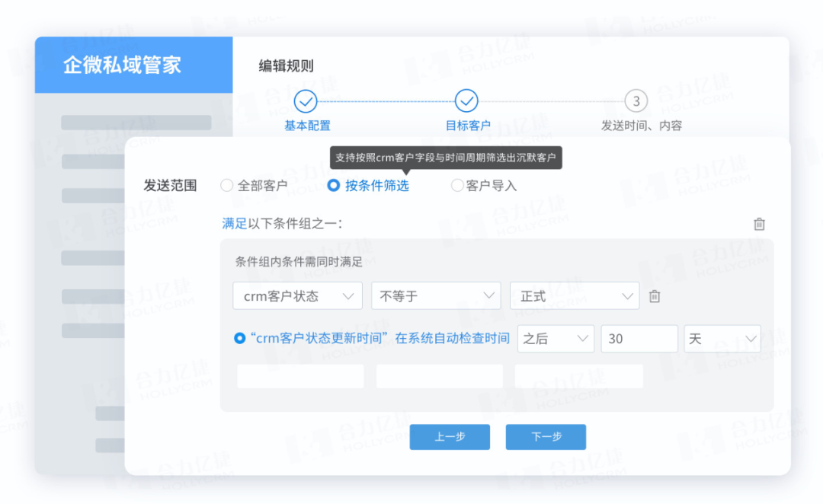Expand the 之后 time relation dropdown
Viewport: 823px width, 504px height.
click(x=556, y=339)
